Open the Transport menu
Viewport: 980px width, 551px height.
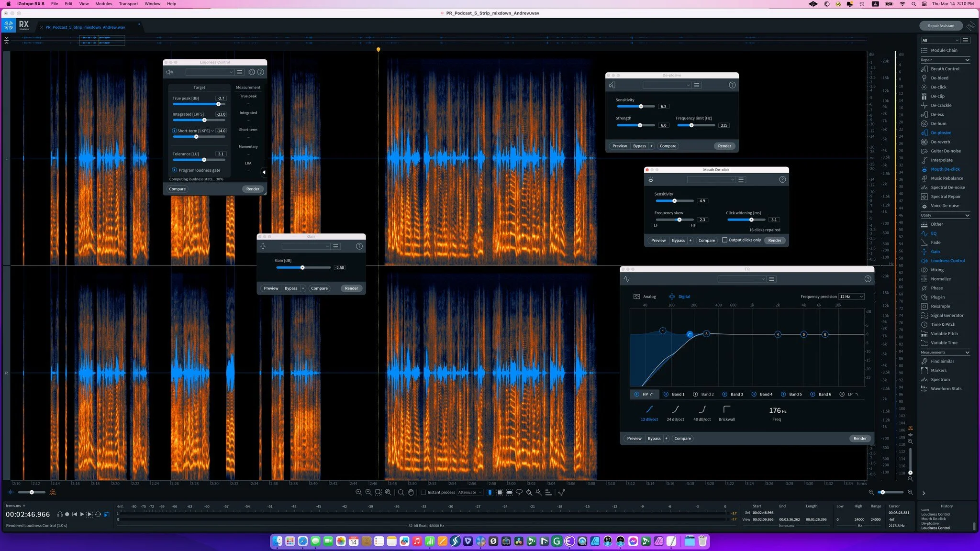pos(128,4)
